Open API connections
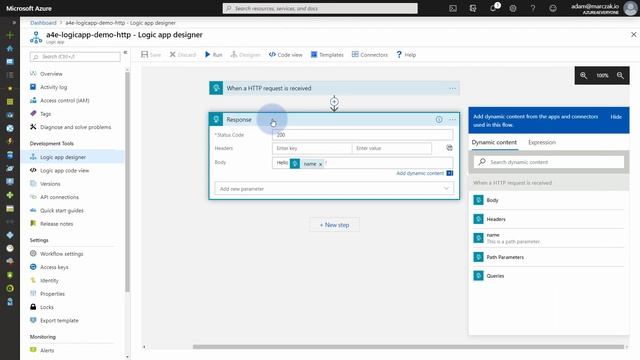Screen dimensions: 640x360 tap(59, 197)
